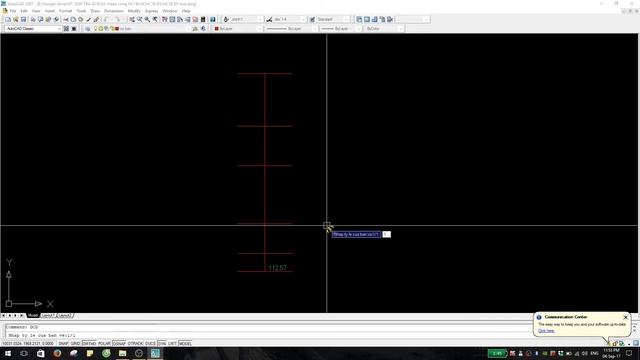Click the Zoom Previous icon
The image size is (640, 360).
155,19
